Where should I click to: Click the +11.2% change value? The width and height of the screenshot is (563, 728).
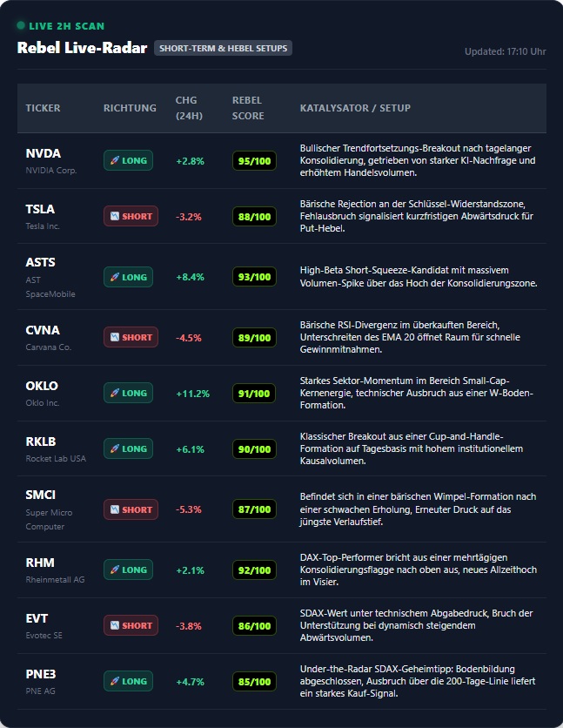[193, 394]
